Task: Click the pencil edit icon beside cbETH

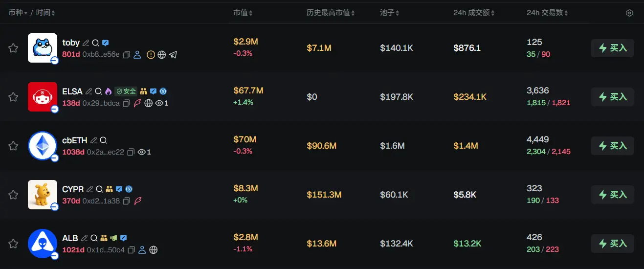Action: tap(94, 140)
